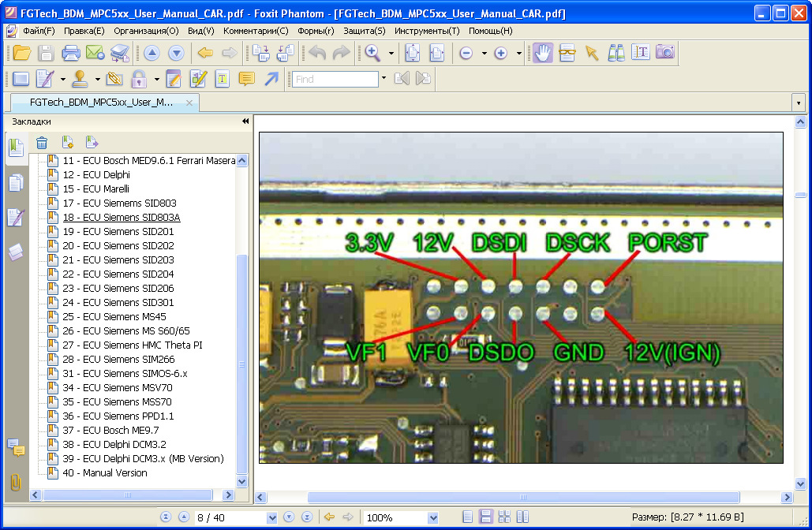
Task: Open the Комментарии(C) menu
Action: point(256,31)
